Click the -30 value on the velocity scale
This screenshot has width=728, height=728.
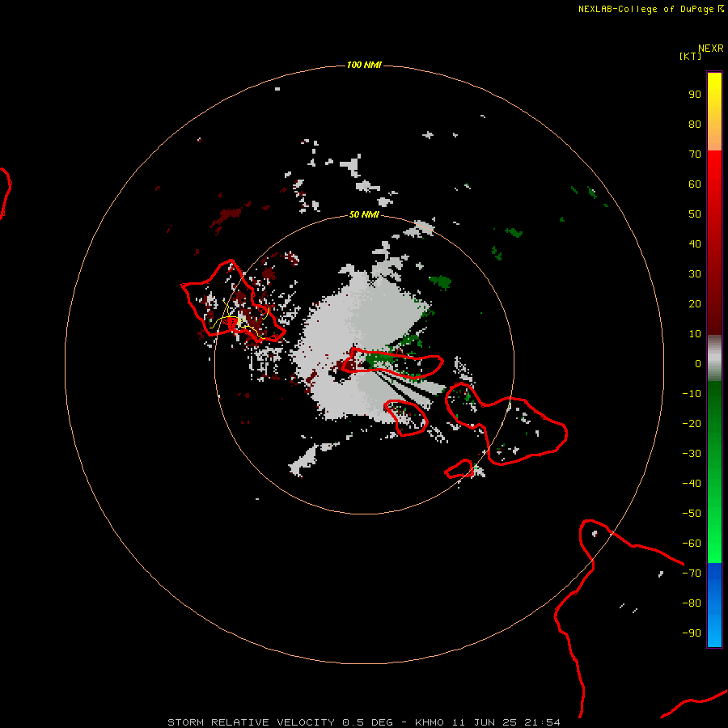pyautogui.click(x=692, y=454)
